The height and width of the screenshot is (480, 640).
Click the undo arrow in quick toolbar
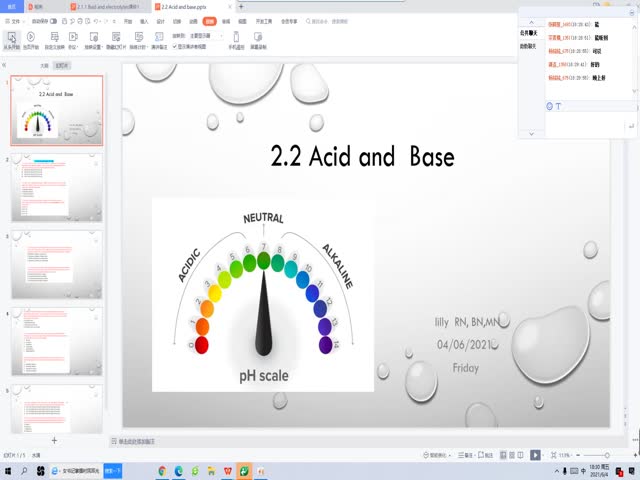point(96,21)
